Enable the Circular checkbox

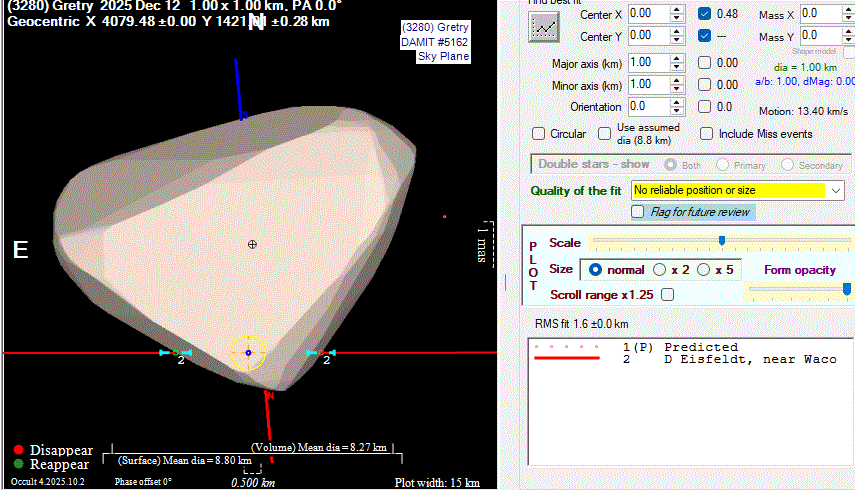(x=539, y=133)
